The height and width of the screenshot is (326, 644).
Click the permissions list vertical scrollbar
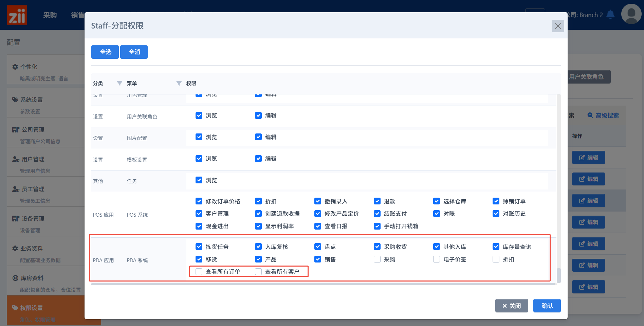coord(558,275)
